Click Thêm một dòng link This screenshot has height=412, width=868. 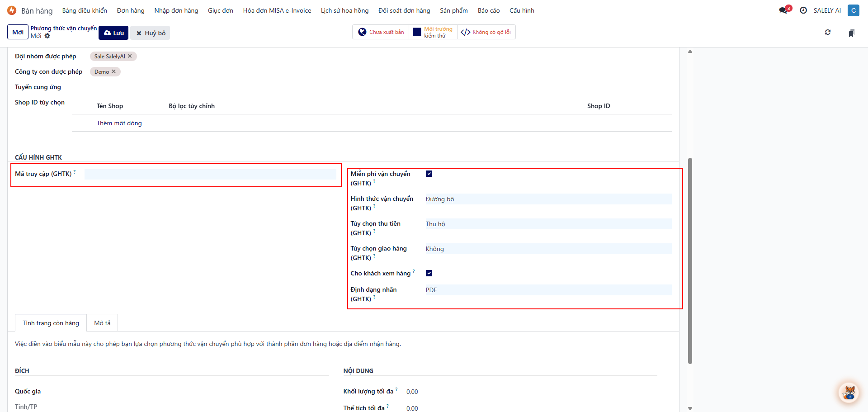[119, 123]
